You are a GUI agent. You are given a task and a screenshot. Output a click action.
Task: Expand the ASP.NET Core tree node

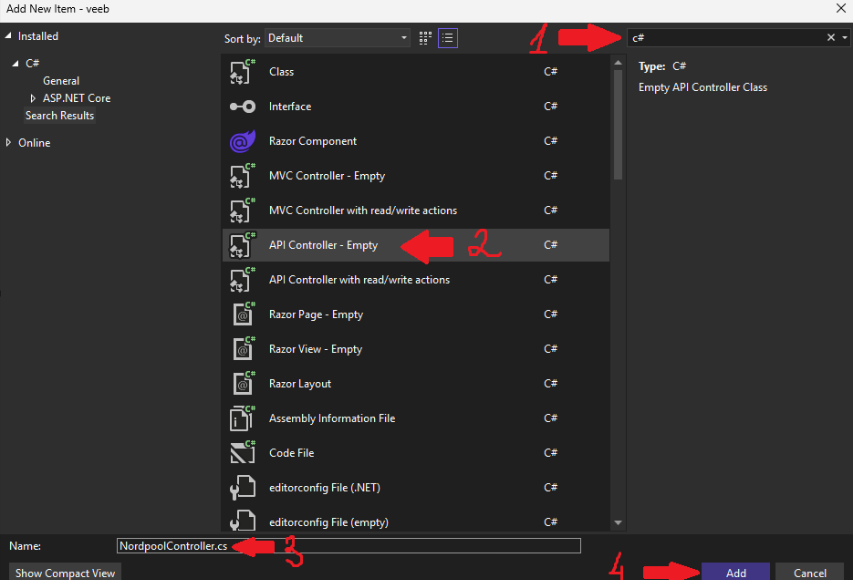pos(33,98)
